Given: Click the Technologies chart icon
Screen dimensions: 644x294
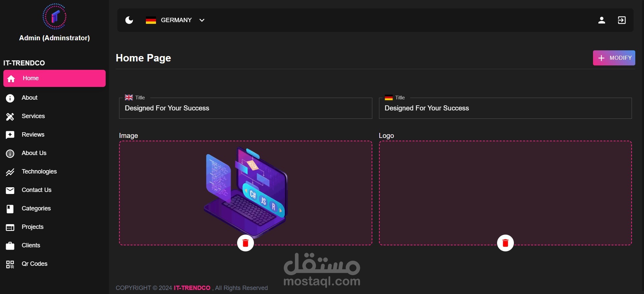Looking at the screenshot, I should 10,172.
